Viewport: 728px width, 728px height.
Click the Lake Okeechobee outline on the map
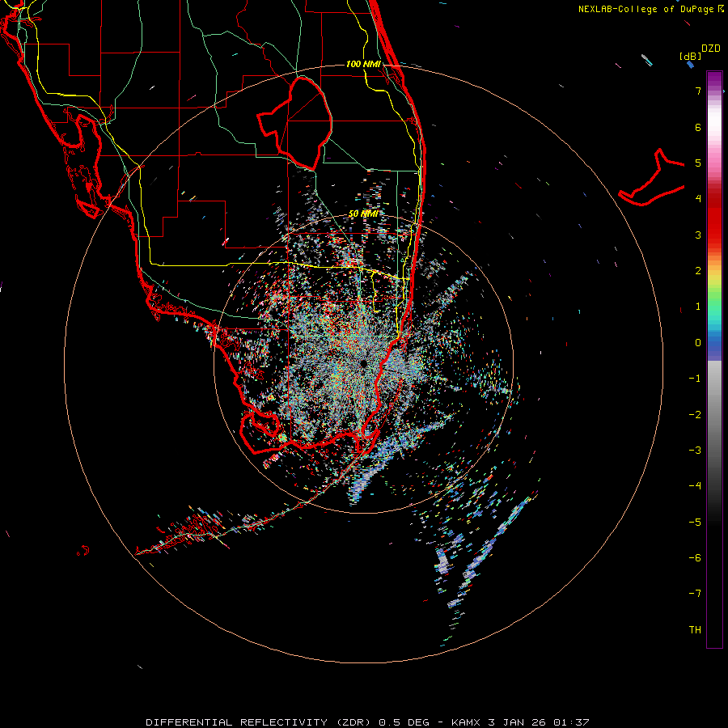[x=295, y=123]
